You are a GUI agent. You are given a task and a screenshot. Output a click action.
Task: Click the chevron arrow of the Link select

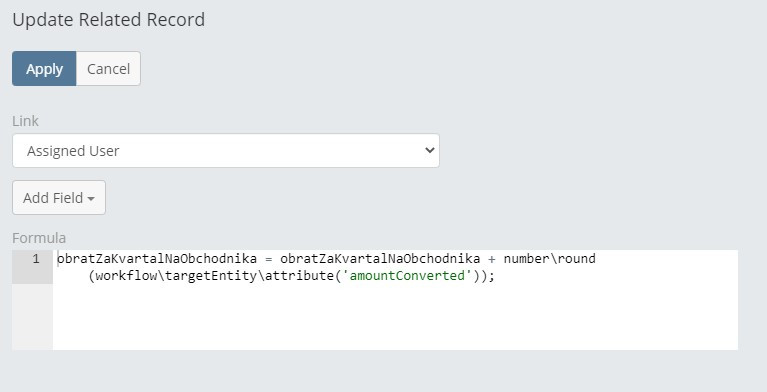click(x=430, y=150)
